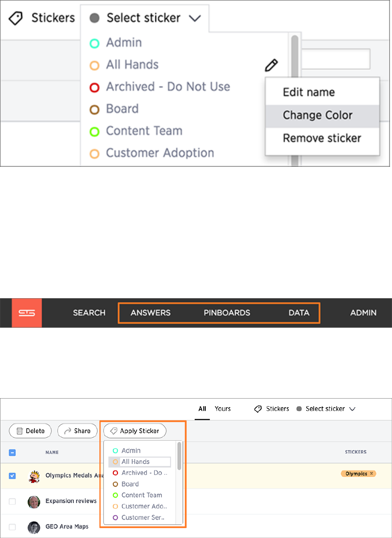The height and width of the screenshot is (538, 392).
Task: Choose Change Color from the context menu
Action: pyautogui.click(x=318, y=115)
